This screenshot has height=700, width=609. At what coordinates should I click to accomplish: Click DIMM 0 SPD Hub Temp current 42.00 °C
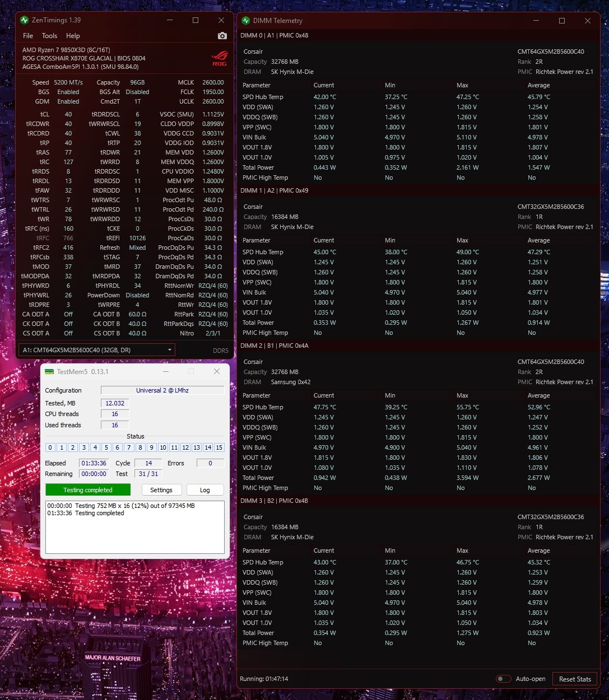point(325,97)
